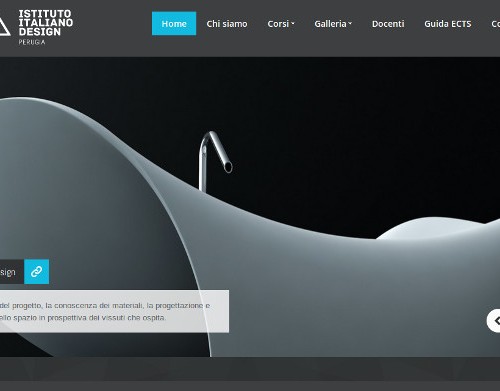Click the slide caption text box

(114, 311)
